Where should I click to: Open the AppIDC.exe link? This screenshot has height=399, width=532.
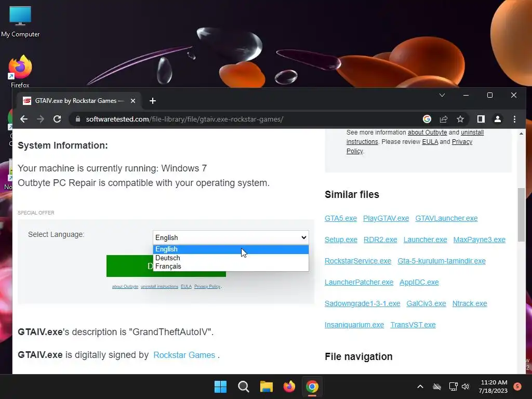tap(419, 282)
